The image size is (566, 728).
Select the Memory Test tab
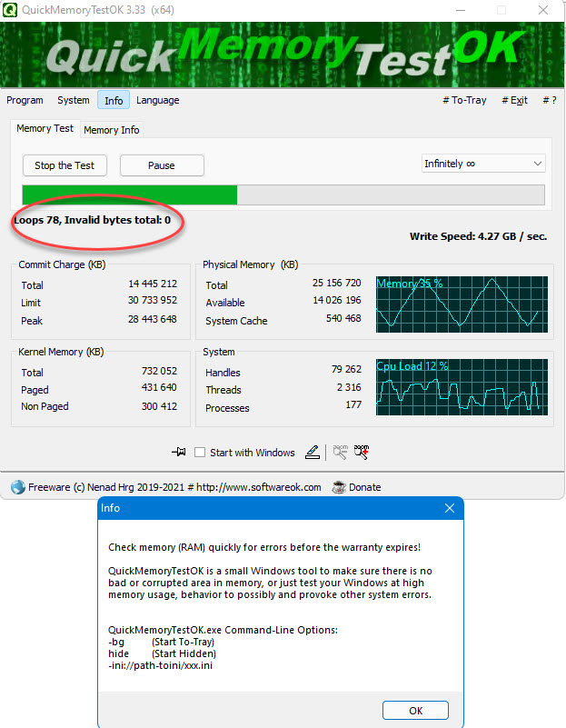click(45, 129)
